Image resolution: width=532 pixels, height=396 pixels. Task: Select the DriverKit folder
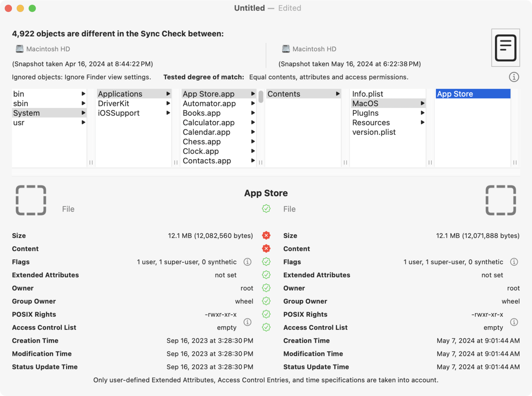click(134, 103)
